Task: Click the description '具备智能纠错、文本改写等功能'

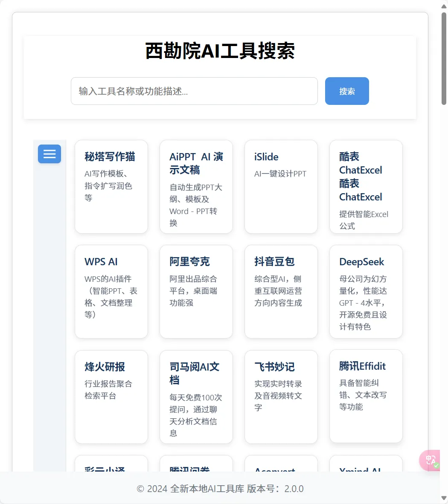Action: coord(363,395)
